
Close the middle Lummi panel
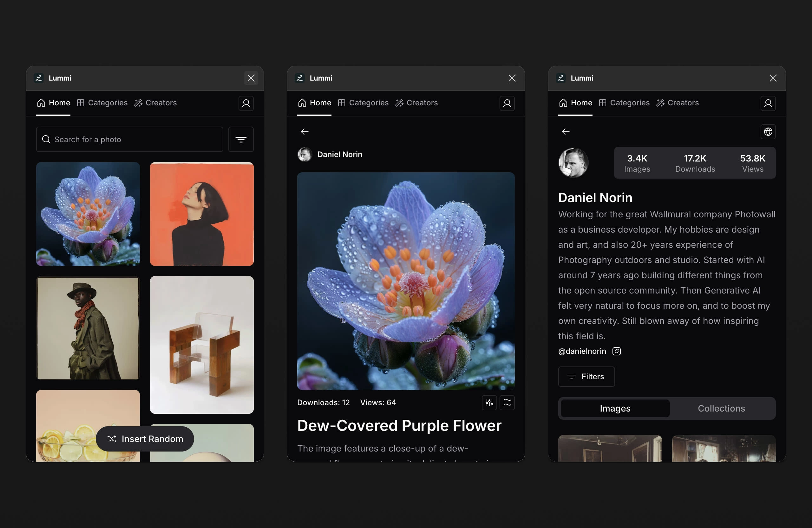coord(512,78)
